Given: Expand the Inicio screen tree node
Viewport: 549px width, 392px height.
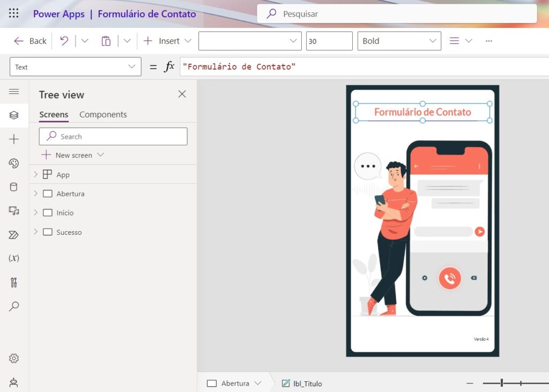Looking at the screenshot, I should pyautogui.click(x=36, y=213).
